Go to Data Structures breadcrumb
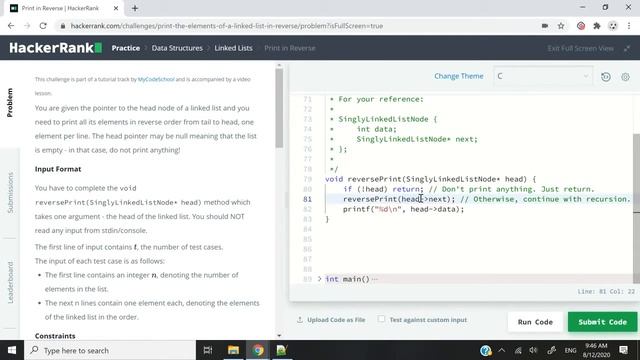This screenshot has width=640, height=360. [177, 48]
